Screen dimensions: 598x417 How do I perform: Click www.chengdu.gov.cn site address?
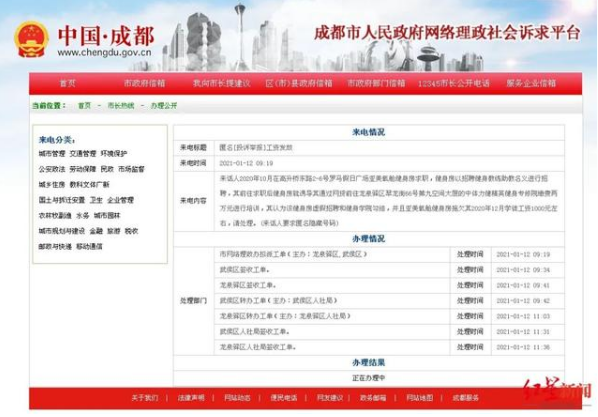click(x=104, y=53)
